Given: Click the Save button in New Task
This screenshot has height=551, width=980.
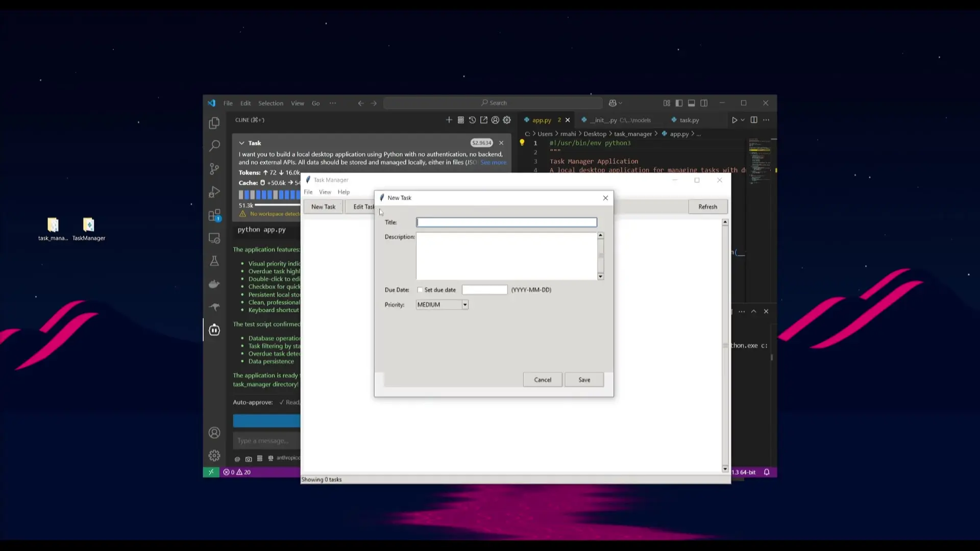Looking at the screenshot, I should click(x=584, y=380).
